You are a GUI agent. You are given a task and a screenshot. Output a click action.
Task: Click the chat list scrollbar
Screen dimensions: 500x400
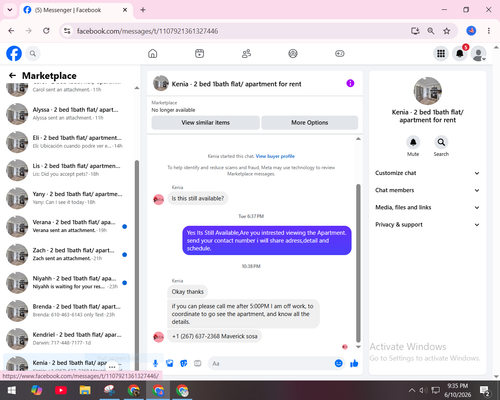[x=137, y=265]
